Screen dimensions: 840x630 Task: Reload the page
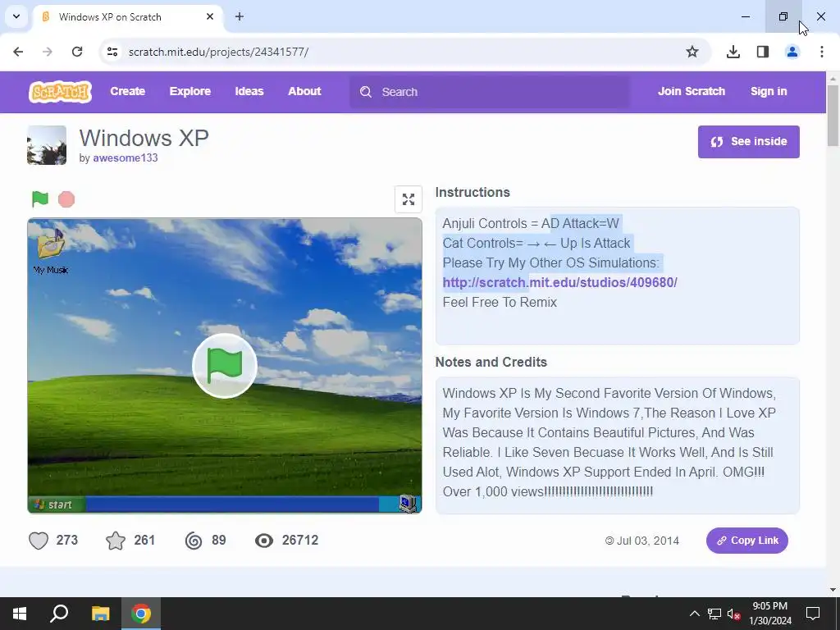coord(77,52)
